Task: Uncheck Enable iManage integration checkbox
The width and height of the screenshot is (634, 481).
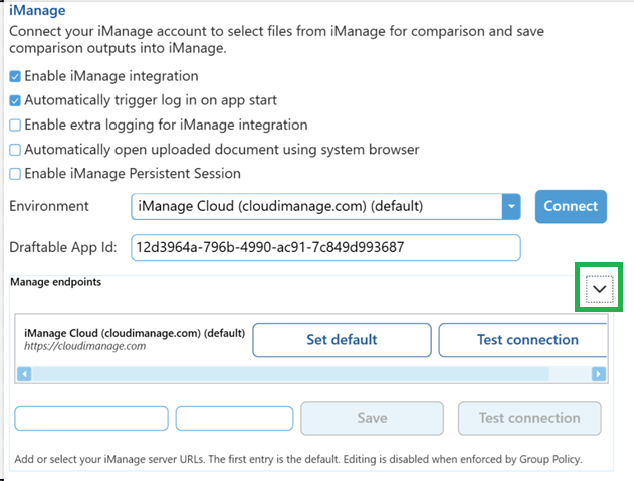Action: (x=15, y=76)
